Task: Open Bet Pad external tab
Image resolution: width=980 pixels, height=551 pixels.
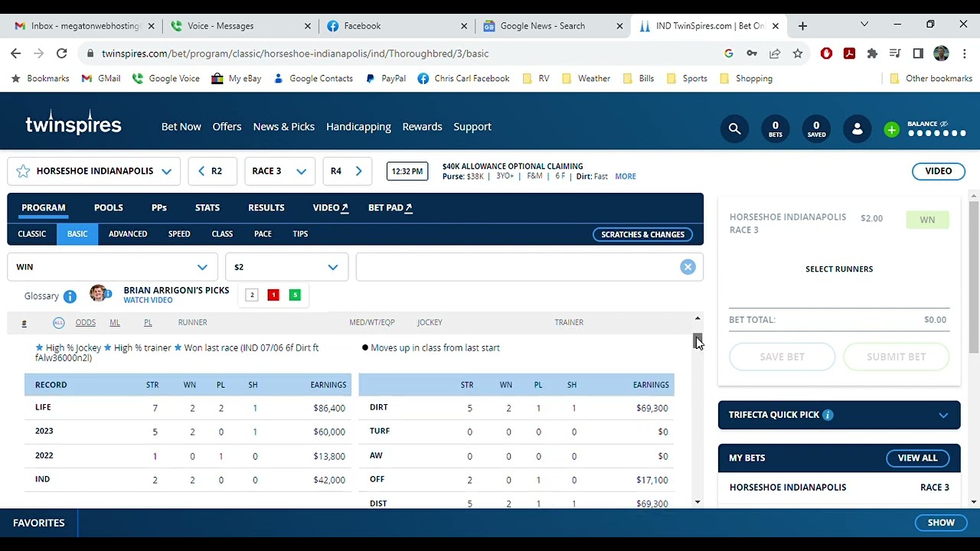Action: [x=390, y=207]
